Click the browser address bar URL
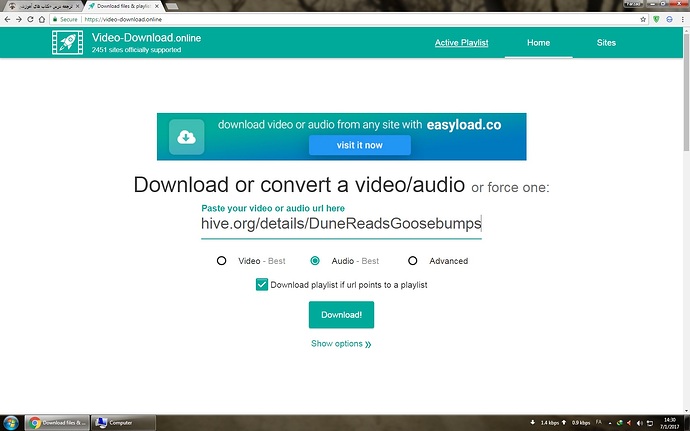The image size is (690, 431). pos(123,19)
